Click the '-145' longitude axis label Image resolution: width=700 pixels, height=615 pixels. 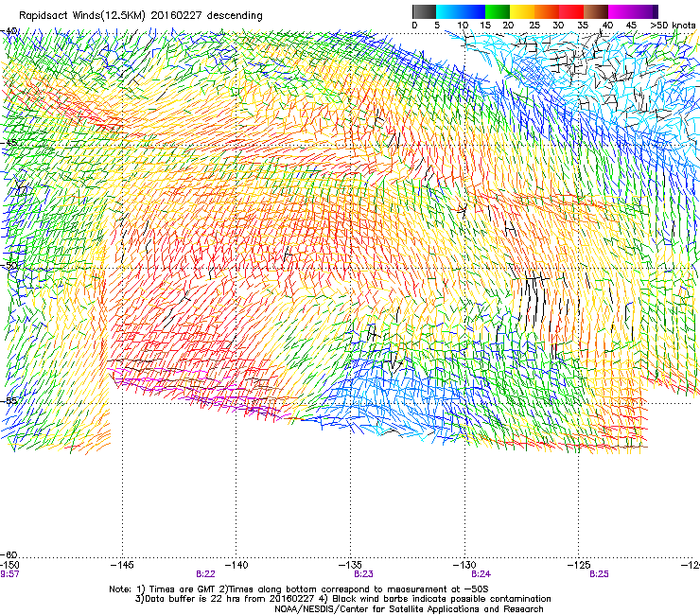click(x=122, y=565)
